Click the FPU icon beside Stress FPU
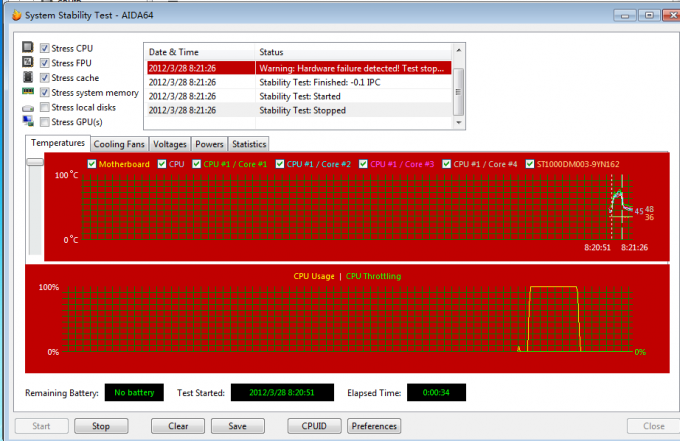Viewport: 680px width, 441px height. click(28, 63)
